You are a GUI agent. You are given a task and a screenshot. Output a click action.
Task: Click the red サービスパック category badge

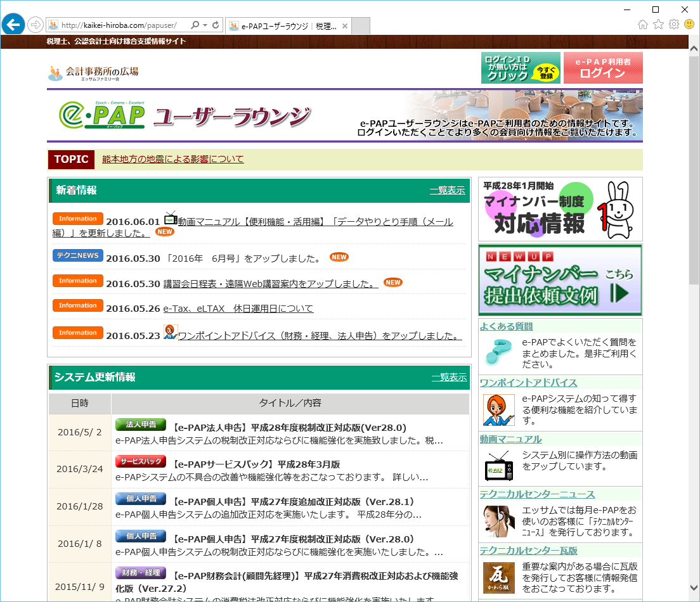[x=141, y=461]
